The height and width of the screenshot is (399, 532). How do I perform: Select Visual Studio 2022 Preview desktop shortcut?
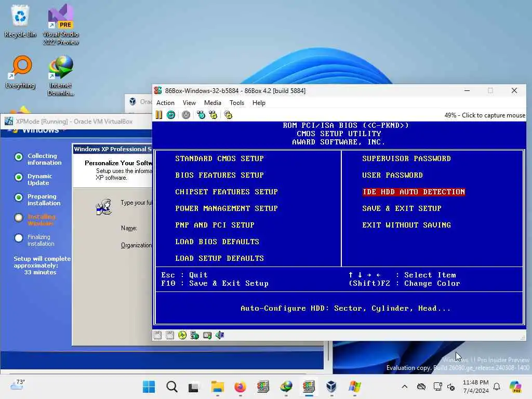tap(61, 24)
